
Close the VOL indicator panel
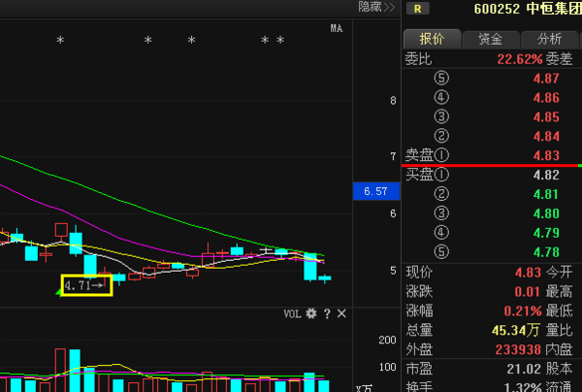(x=341, y=313)
